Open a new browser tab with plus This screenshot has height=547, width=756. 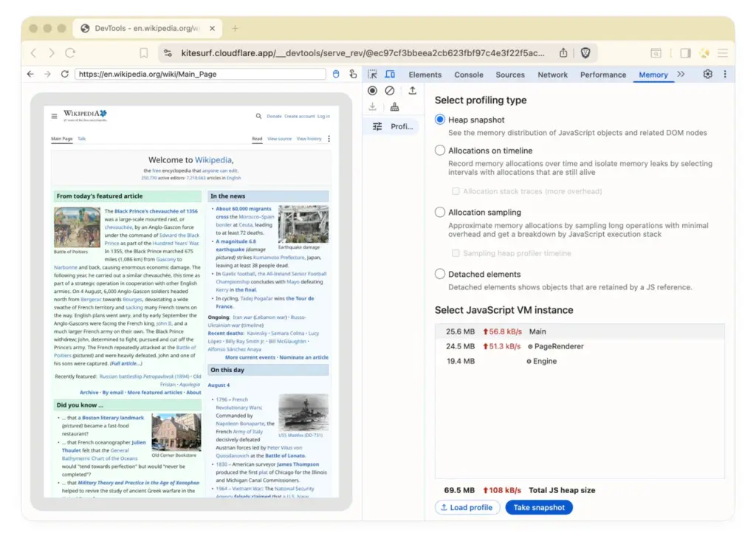[x=235, y=29]
